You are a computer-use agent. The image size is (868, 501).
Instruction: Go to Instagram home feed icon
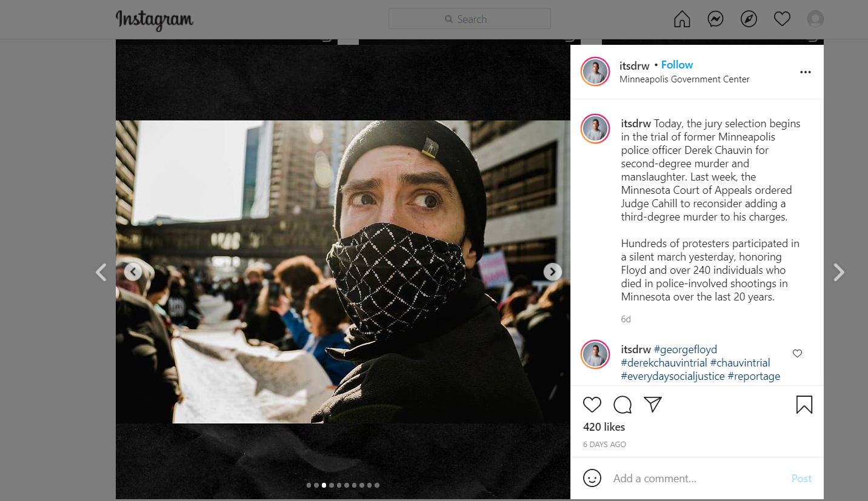coord(682,19)
